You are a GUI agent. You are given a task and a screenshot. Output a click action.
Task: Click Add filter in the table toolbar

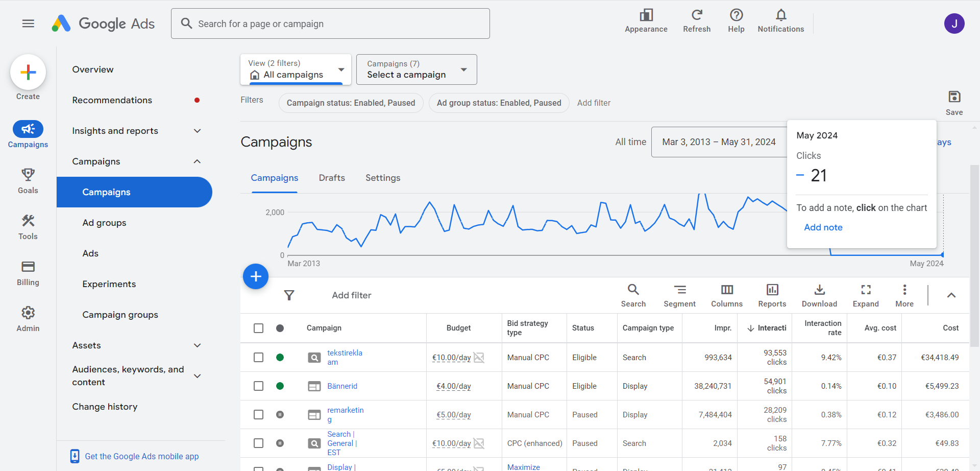click(352, 295)
